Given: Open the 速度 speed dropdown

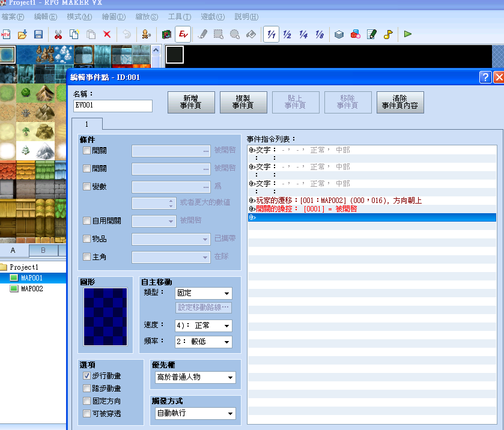Looking at the screenshot, I should click(x=204, y=326).
